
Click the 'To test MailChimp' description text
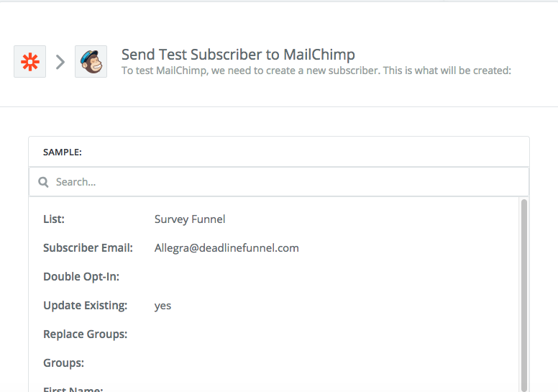coord(316,70)
